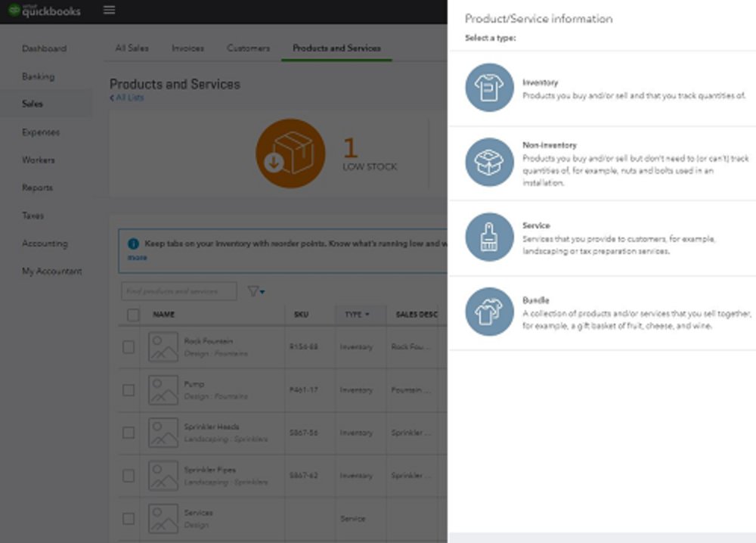
Task: Click the Pump image placeholder
Action: pyautogui.click(x=163, y=390)
